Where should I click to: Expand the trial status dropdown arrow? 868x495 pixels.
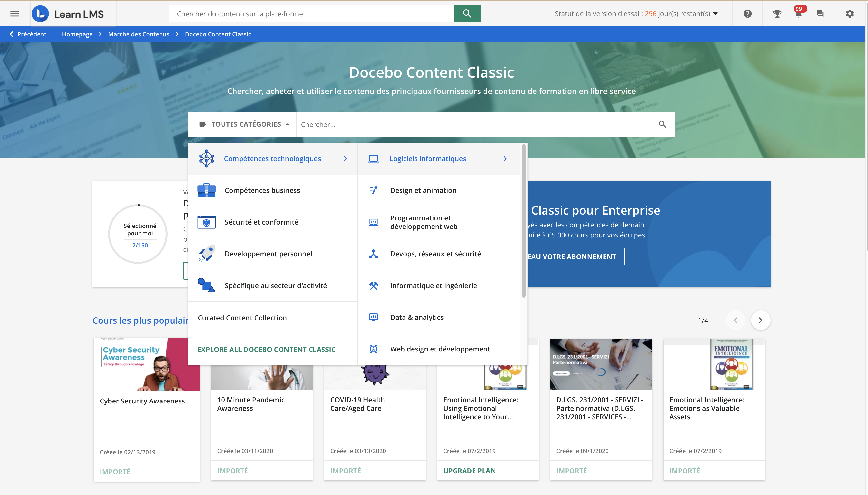(716, 14)
